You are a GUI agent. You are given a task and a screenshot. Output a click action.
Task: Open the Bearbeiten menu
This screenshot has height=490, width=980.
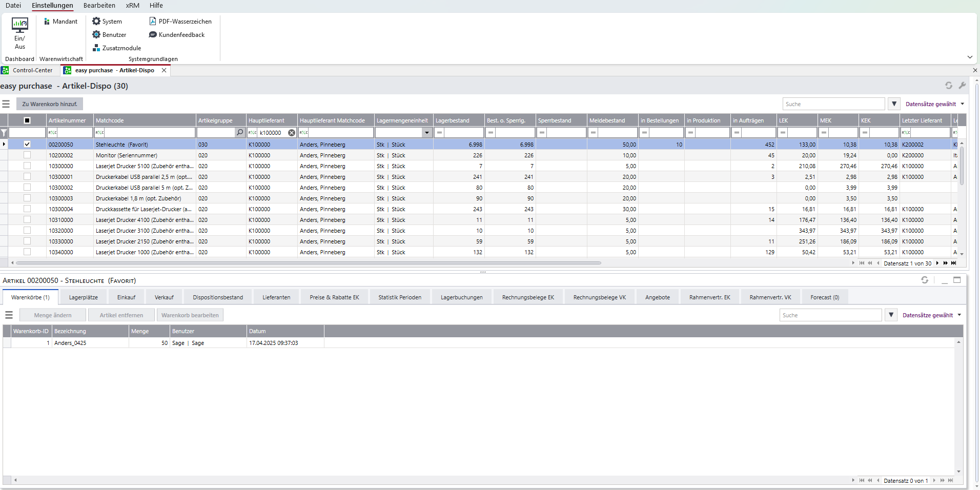tap(99, 6)
